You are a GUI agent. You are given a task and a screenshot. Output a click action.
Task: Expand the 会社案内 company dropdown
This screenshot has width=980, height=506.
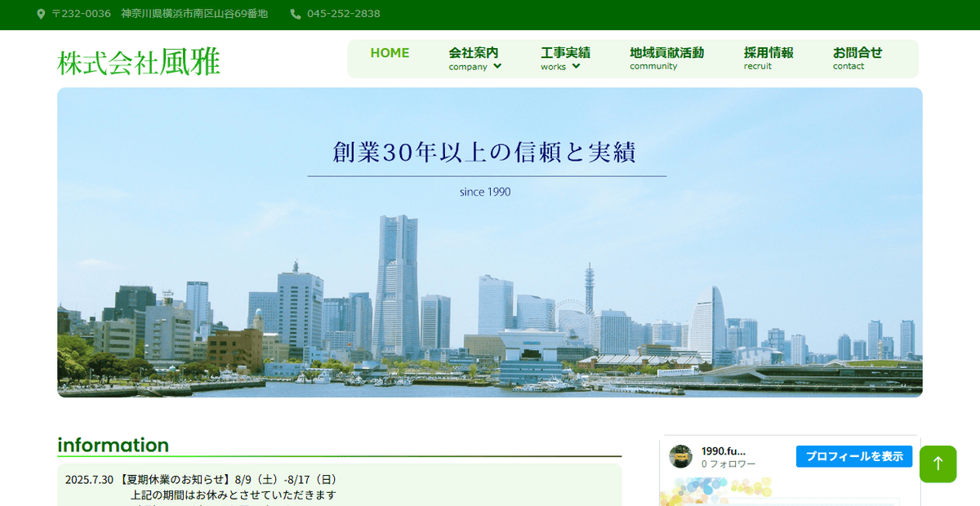pyautogui.click(x=474, y=58)
